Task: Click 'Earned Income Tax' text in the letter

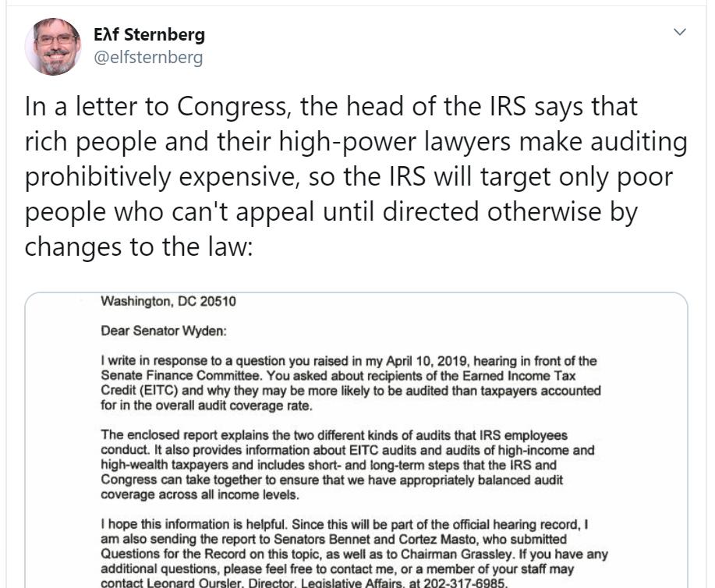Action: [519, 375]
